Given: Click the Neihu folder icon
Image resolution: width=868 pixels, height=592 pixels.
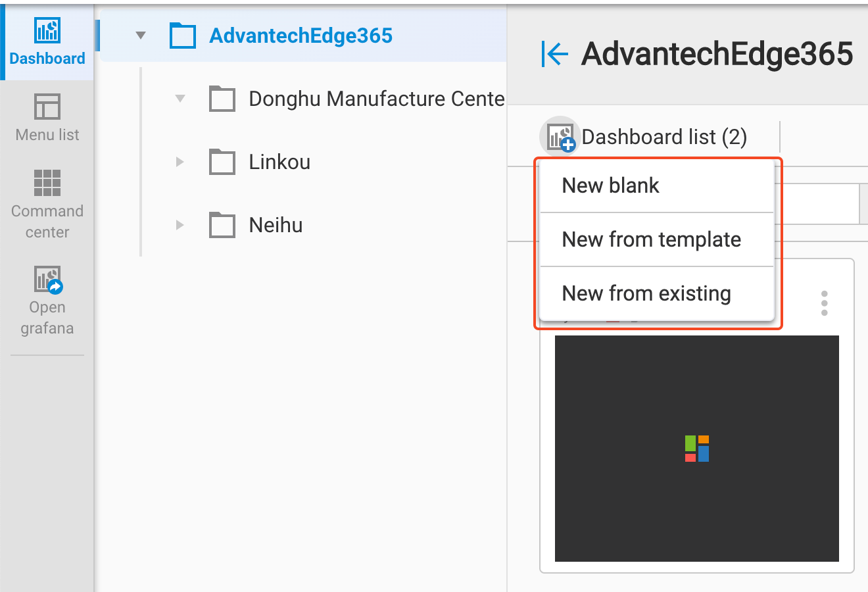Looking at the screenshot, I should click(222, 225).
